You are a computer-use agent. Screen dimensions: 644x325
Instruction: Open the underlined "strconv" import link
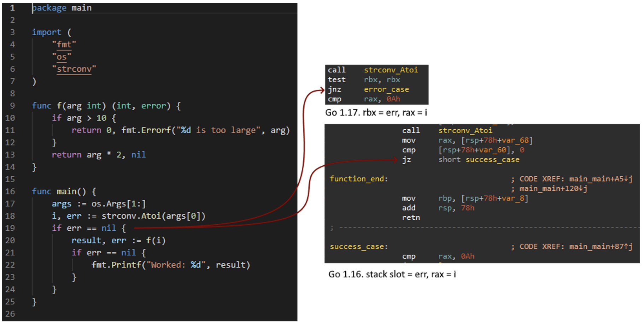tap(74, 69)
